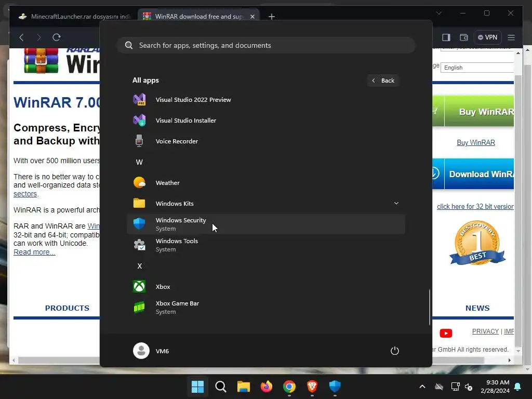
Task: Open the power options button
Action: point(395,351)
